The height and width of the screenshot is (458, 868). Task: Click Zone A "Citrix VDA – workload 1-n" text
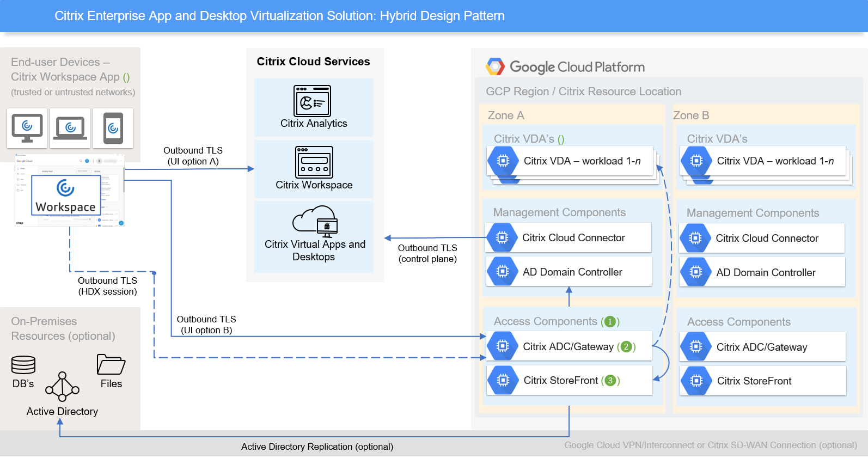pos(582,161)
